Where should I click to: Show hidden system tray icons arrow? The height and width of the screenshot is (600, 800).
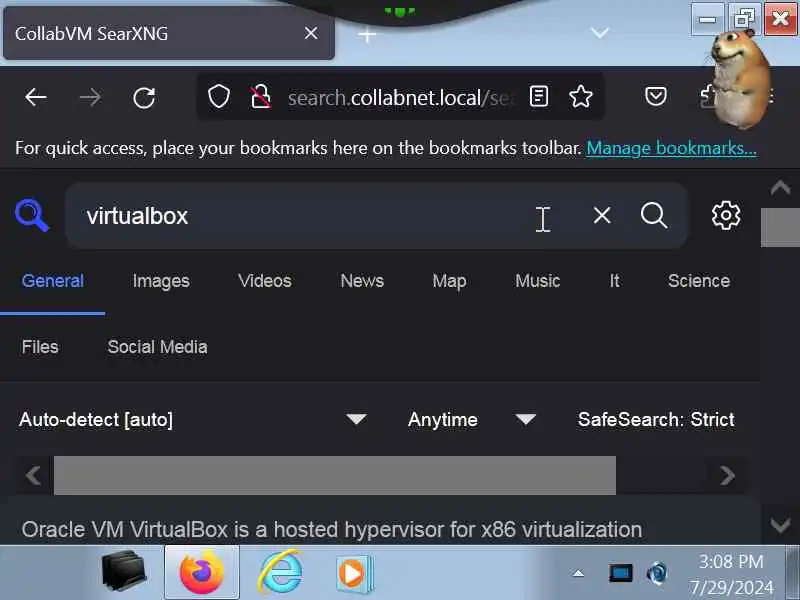578,573
